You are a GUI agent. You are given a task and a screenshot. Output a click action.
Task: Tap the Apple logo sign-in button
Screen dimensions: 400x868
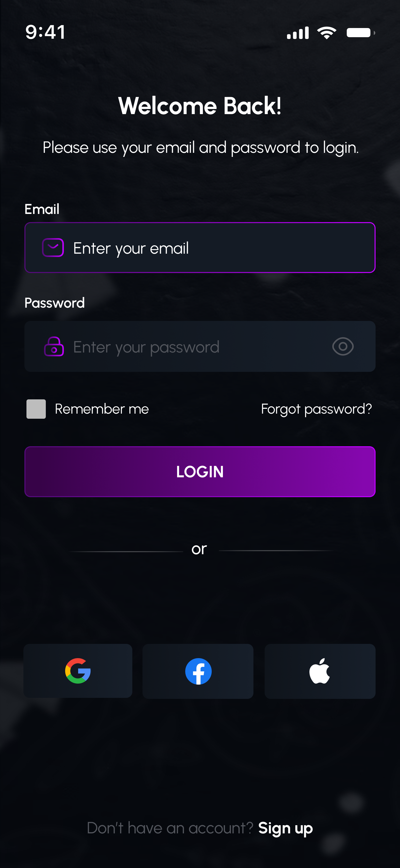click(x=320, y=671)
